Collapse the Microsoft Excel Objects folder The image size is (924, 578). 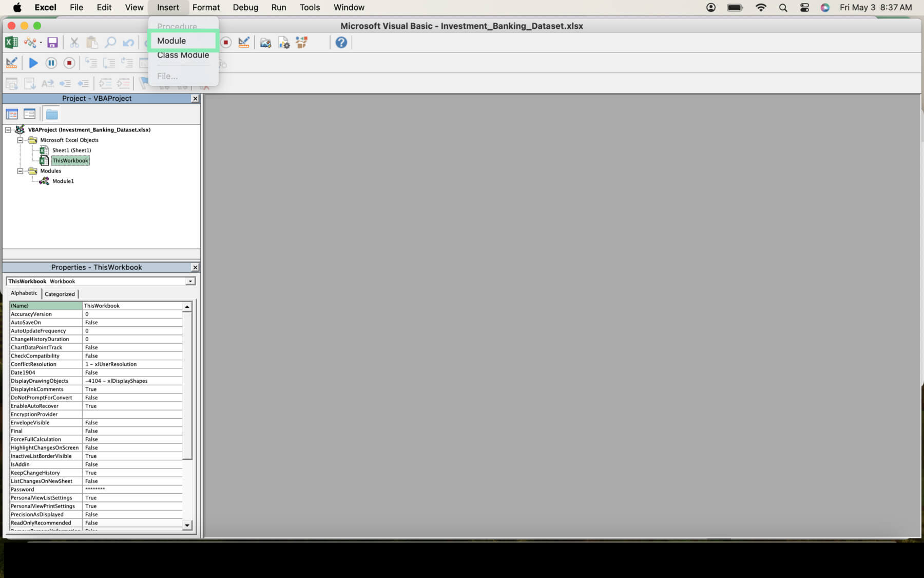pyautogui.click(x=20, y=140)
